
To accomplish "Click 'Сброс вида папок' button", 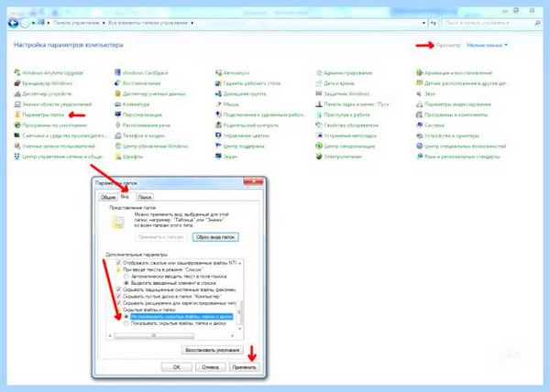I will [215, 237].
